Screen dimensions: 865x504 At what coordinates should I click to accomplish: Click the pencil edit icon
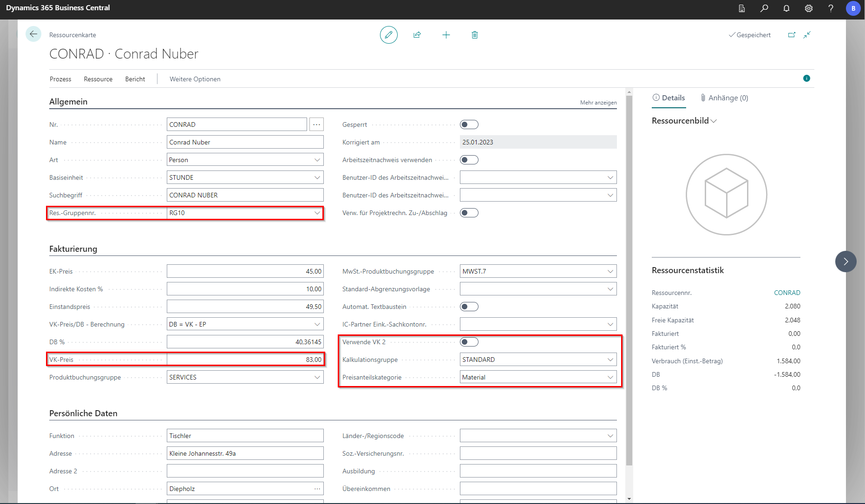pyautogui.click(x=388, y=35)
